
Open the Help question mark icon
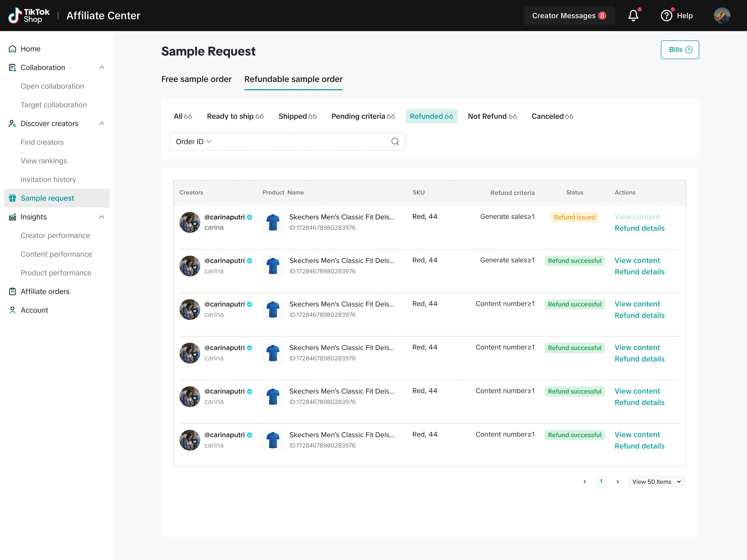click(666, 16)
